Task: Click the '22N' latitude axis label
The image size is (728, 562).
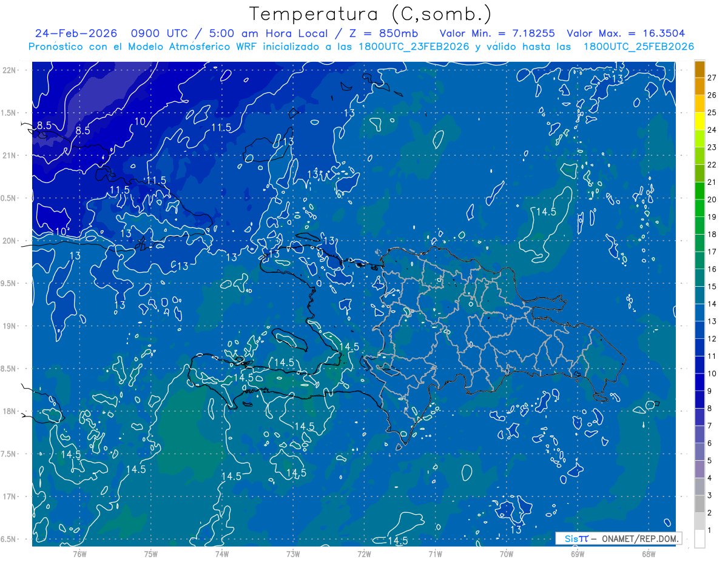Action: [x=10, y=70]
